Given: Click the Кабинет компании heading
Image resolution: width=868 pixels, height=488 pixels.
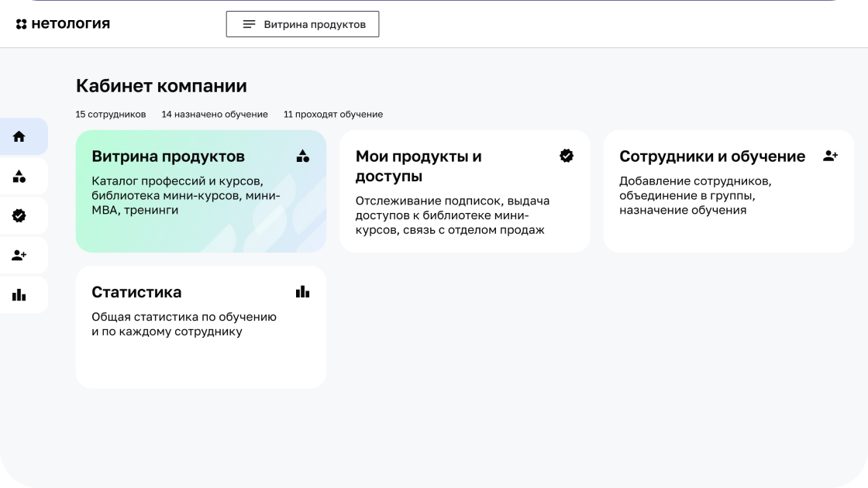Looking at the screenshot, I should click(161, 86).
